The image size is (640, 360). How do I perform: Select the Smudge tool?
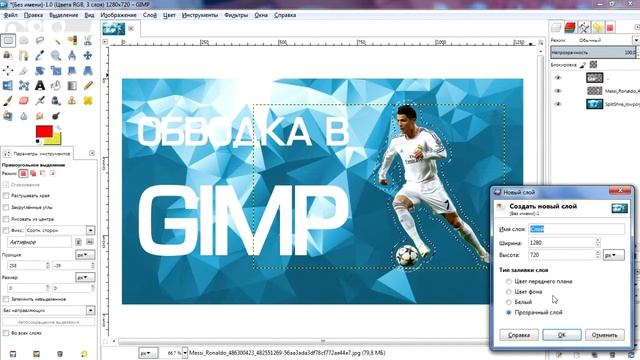coord(40,116)
